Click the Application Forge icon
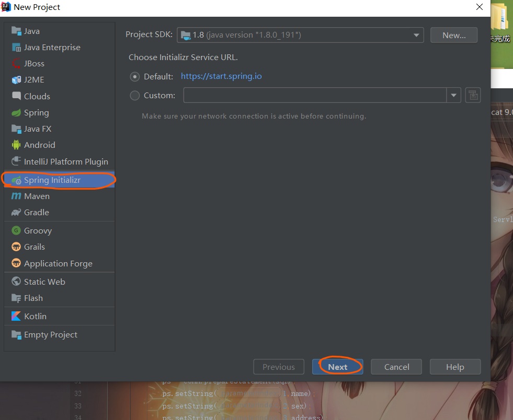Screen dimensions: 513x420 (x=16, y=263)
